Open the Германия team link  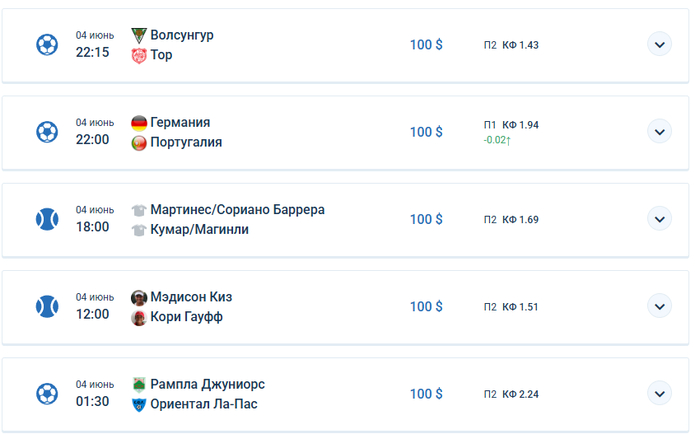pyautogui.click(x=180, y=123)
